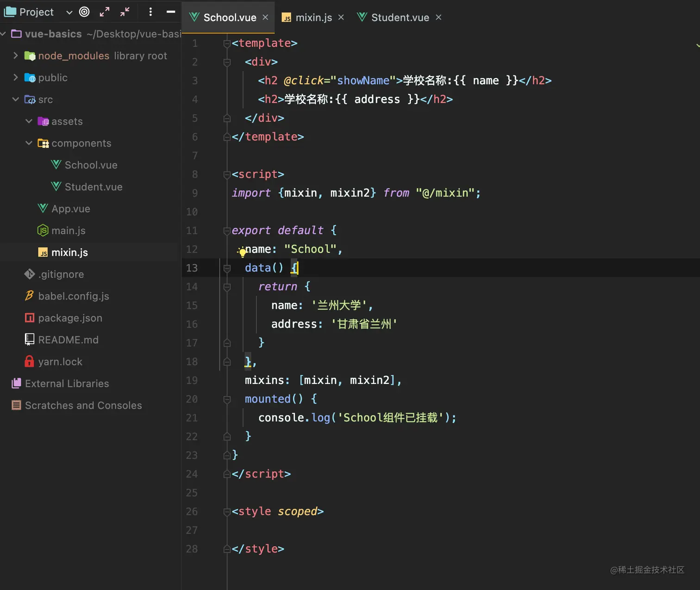700x590 pixels.
Task: Open the Project panel options menu
Action: [150, 12]
